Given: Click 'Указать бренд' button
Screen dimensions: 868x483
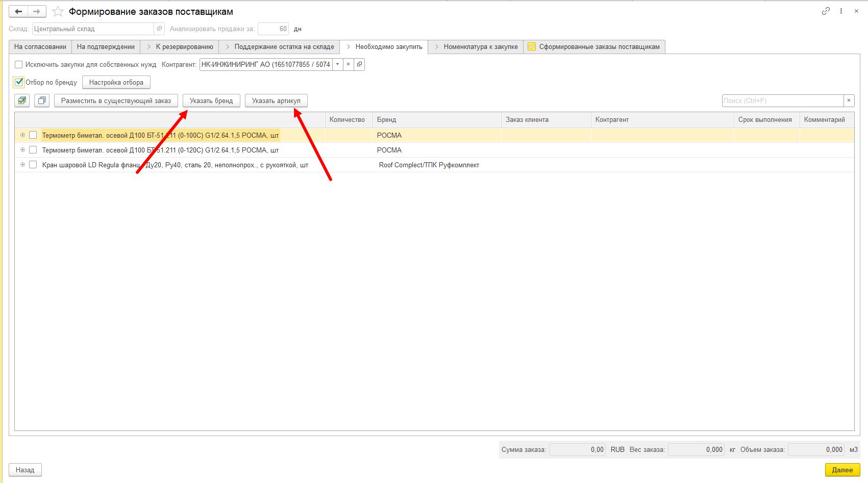Looking at the screenshot, I should 211,100.
